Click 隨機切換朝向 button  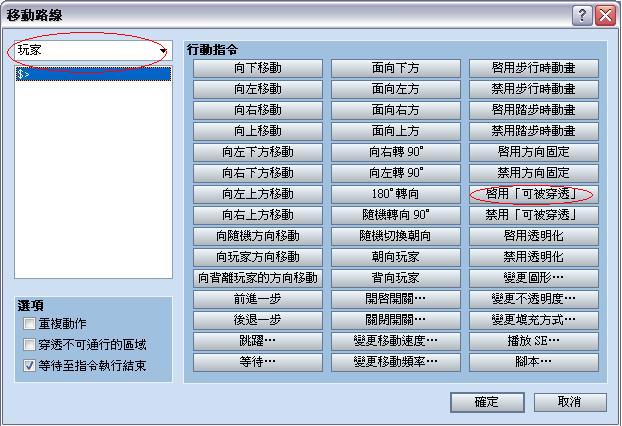(x=396, y=236)
